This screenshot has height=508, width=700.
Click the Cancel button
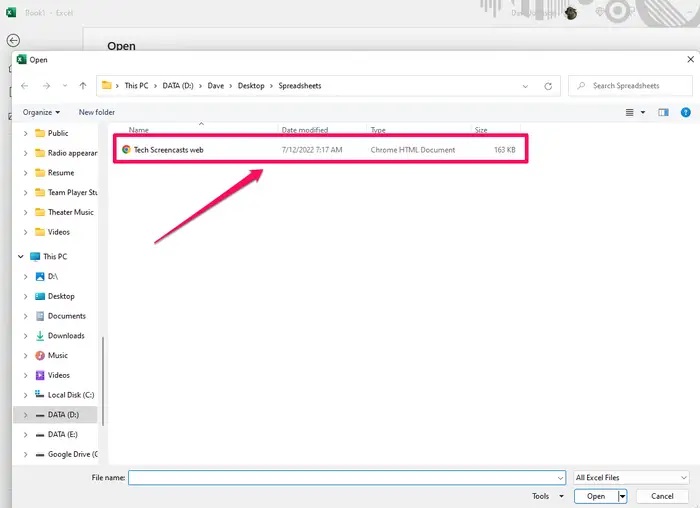[x=662, y=496]
